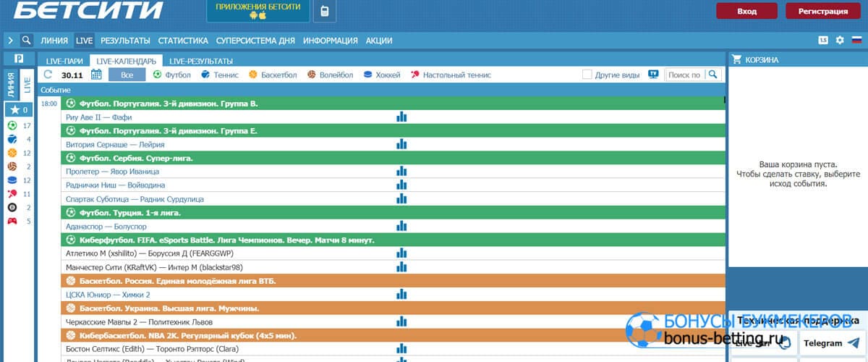Image resolution: width=868 pixels, height=362 pixels.
Task: Switch to LIVE-ПАРИ tab
Action: [x=64, y=62]
